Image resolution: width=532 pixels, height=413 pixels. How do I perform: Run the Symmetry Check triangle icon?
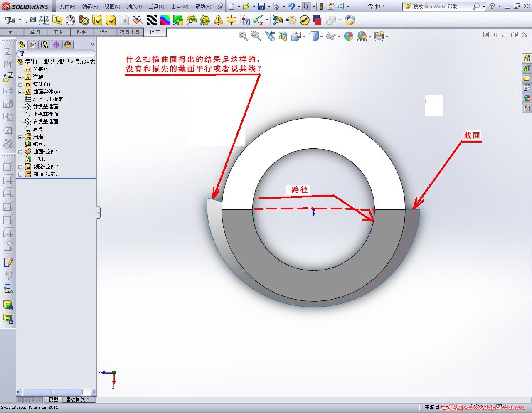(218, 20)
